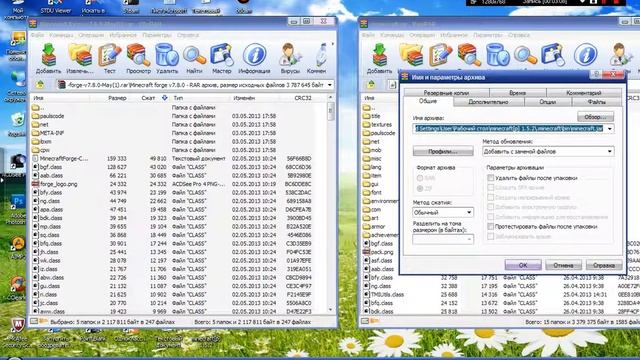Select META-INF folder in left window
This screenshot has height=360, width=640.
(x=51, y=133)
